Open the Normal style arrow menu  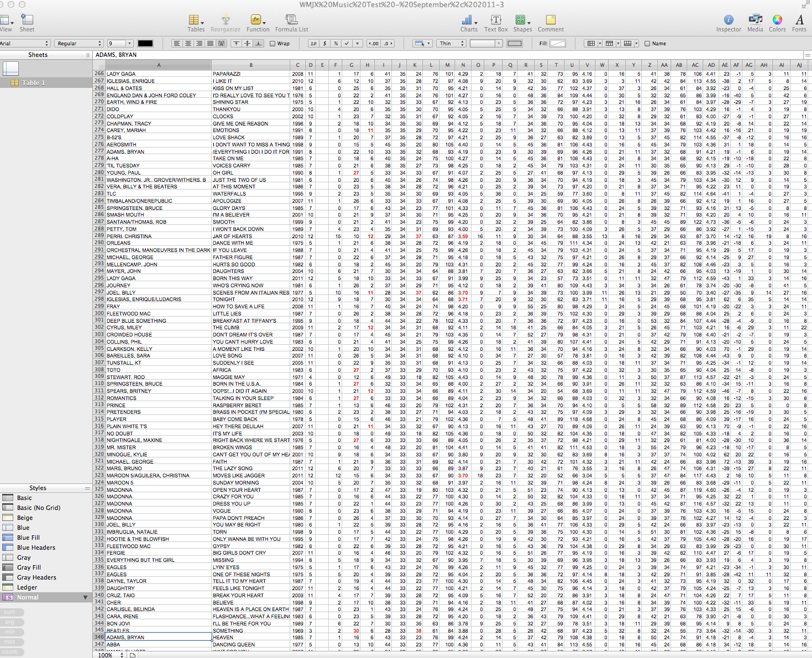click(x=85, y=597)
